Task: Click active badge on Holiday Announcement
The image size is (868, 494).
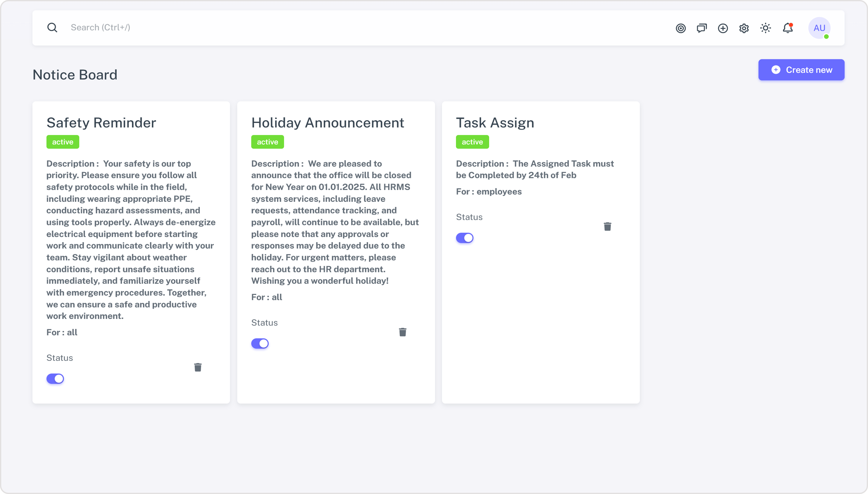Action: point(268,142)
